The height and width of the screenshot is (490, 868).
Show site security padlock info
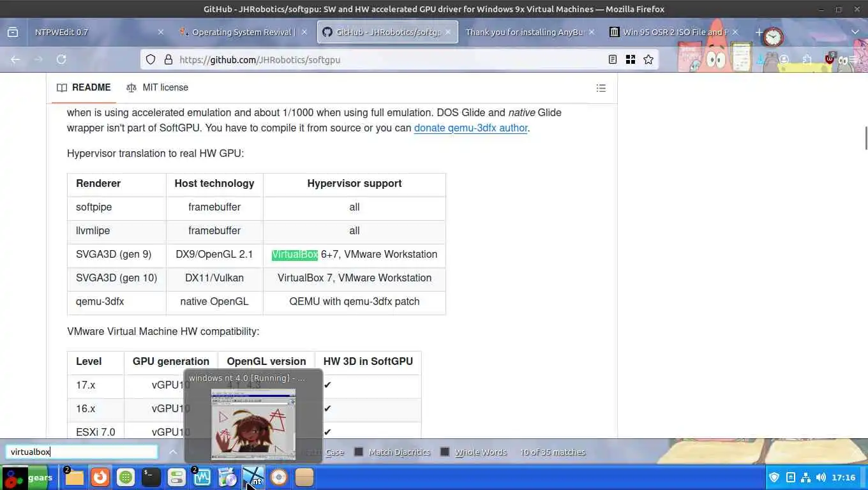[x=168, y=59]
